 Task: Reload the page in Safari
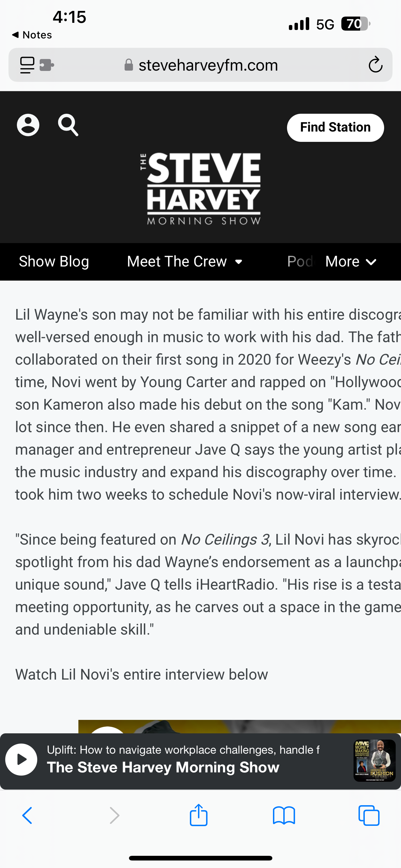point(375,65)
